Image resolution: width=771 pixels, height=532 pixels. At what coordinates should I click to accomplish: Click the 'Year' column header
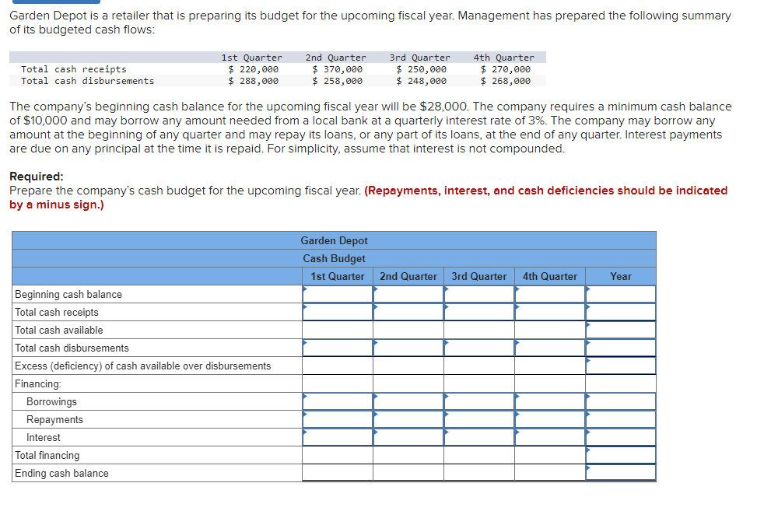(621, 276)
